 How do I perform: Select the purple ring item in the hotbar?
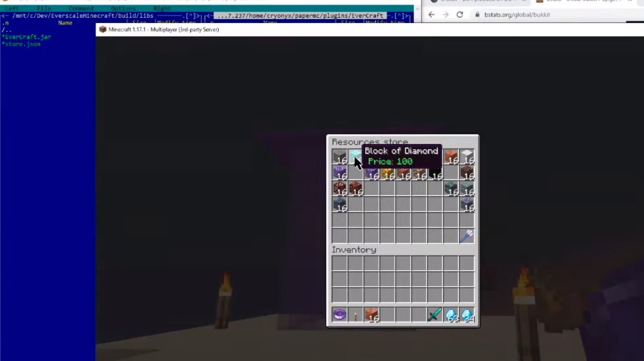pos(339,315)
